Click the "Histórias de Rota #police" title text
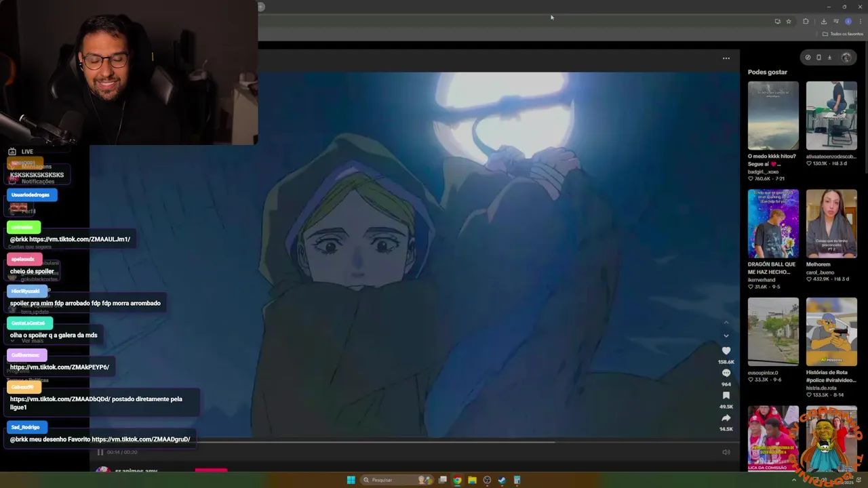Screen dimensions: 868x488 831,376
